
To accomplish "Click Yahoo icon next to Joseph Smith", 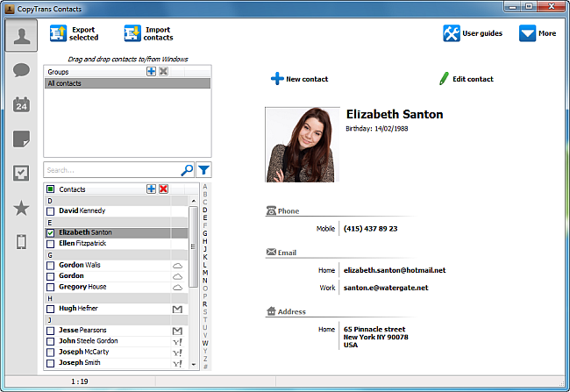I will coord(177,363).
